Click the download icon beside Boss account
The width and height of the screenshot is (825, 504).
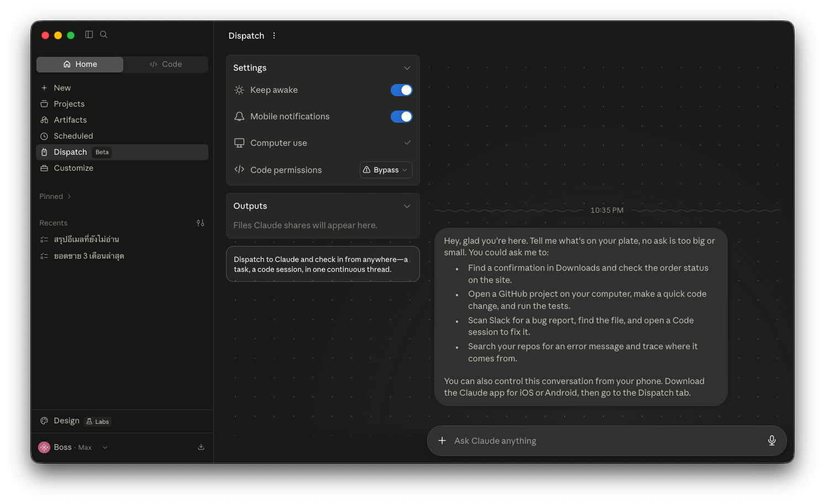(201, 447)
